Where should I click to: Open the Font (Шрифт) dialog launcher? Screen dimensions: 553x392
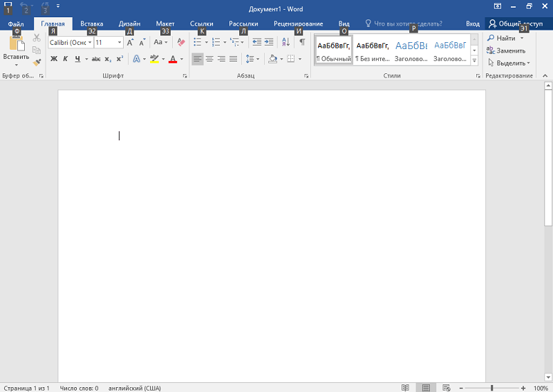185,76
